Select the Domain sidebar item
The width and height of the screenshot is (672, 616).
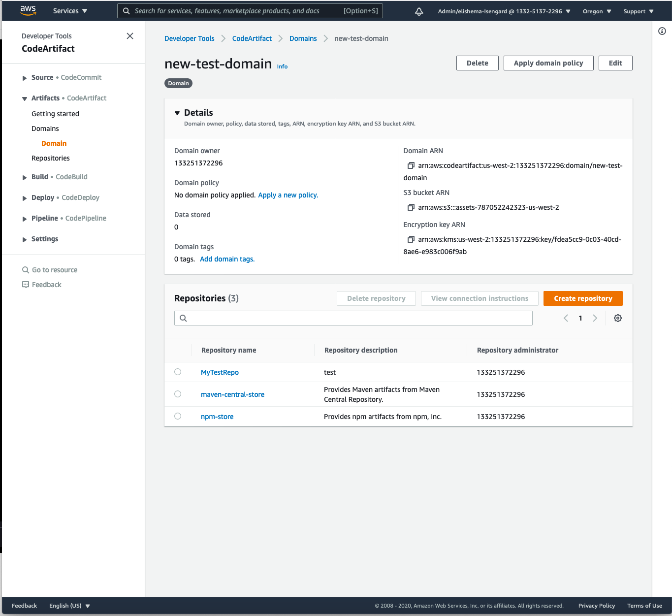(x=54, y=143)
